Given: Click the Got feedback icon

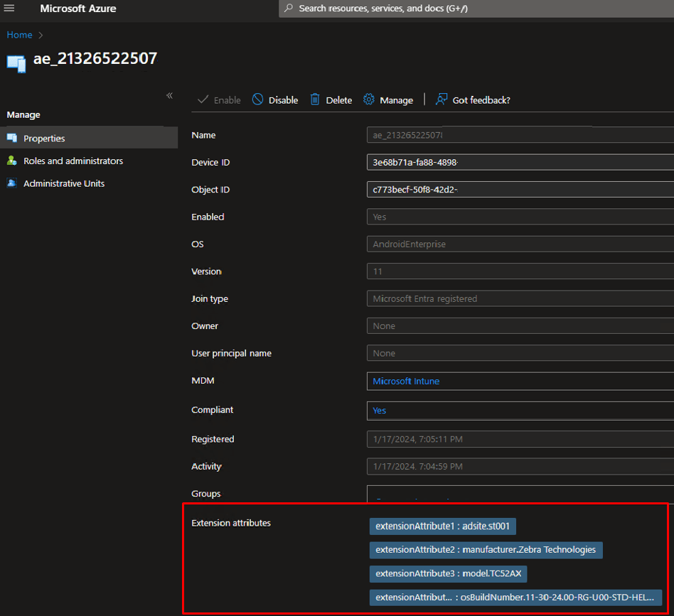Looking at the screenshot, I should click(x=442, y=100).
